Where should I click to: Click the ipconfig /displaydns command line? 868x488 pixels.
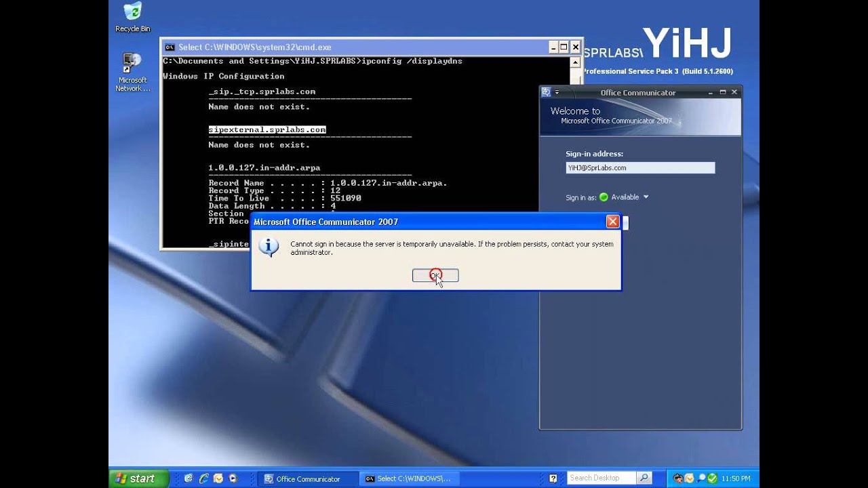click(x=313, y=61)
